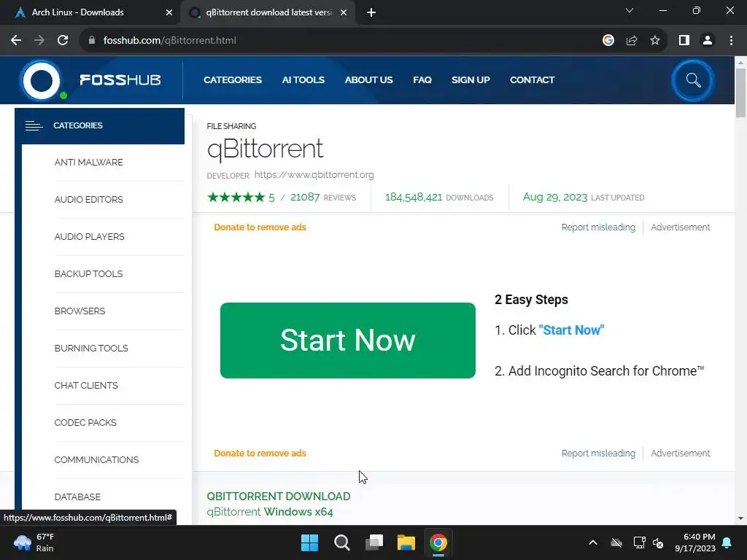Click the notification bell icon

(x=727, y=542)
